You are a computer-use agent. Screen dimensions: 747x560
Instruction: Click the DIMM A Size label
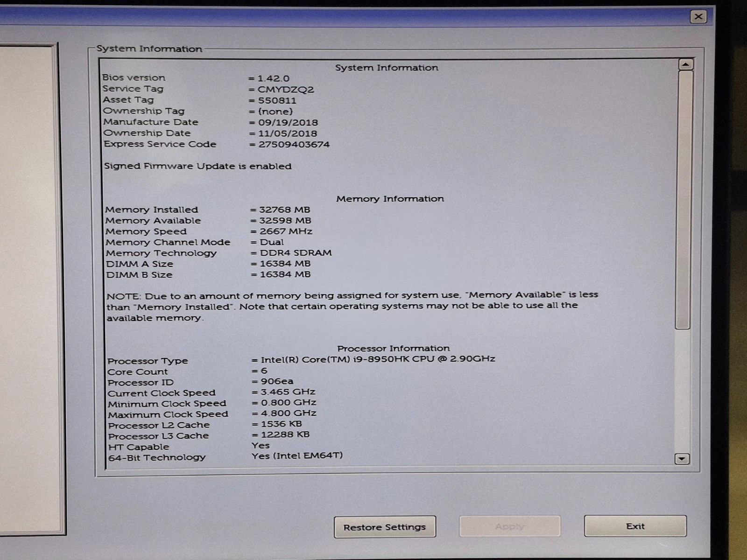[x=139, y=264]
